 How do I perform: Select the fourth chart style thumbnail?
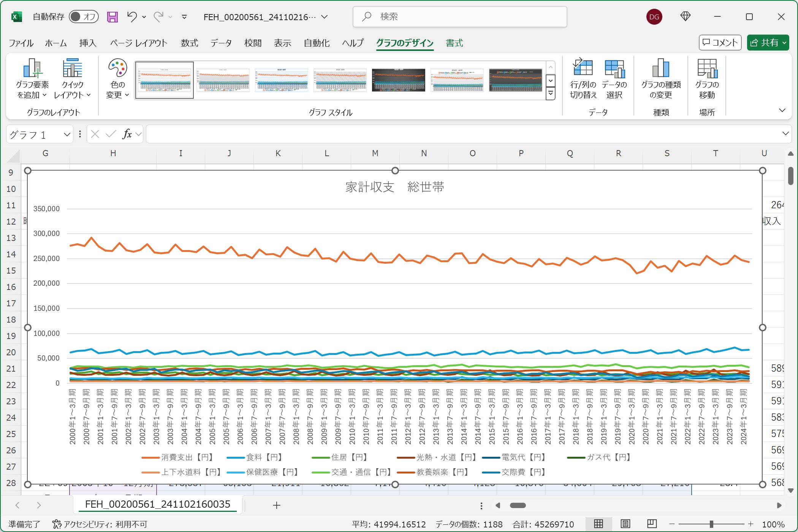(340, 80)
